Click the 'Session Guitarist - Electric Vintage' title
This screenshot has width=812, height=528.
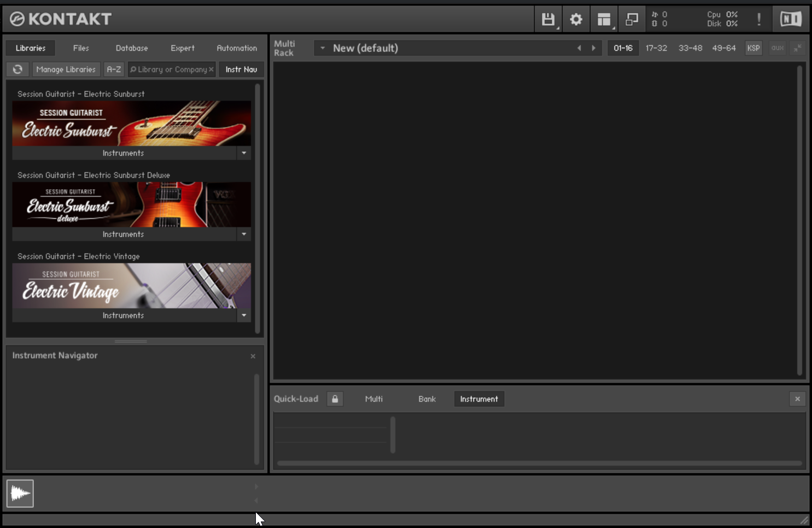(78, 256)
